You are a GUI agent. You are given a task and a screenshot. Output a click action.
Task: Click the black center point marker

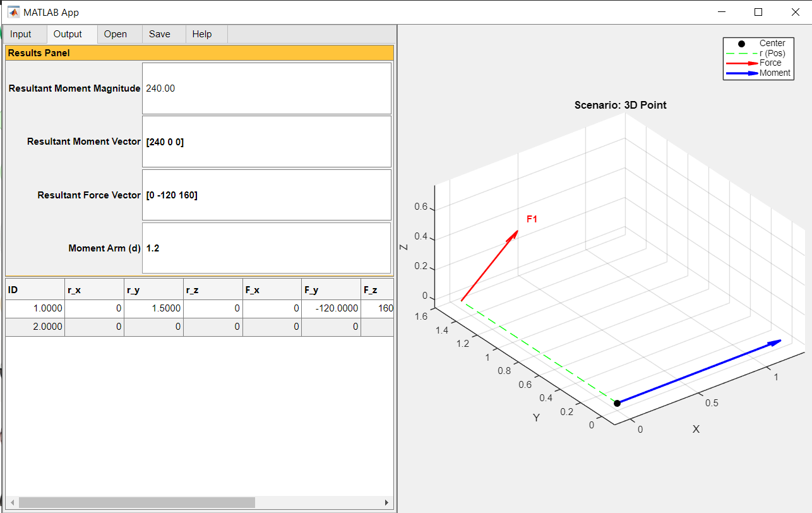[617, 403]
